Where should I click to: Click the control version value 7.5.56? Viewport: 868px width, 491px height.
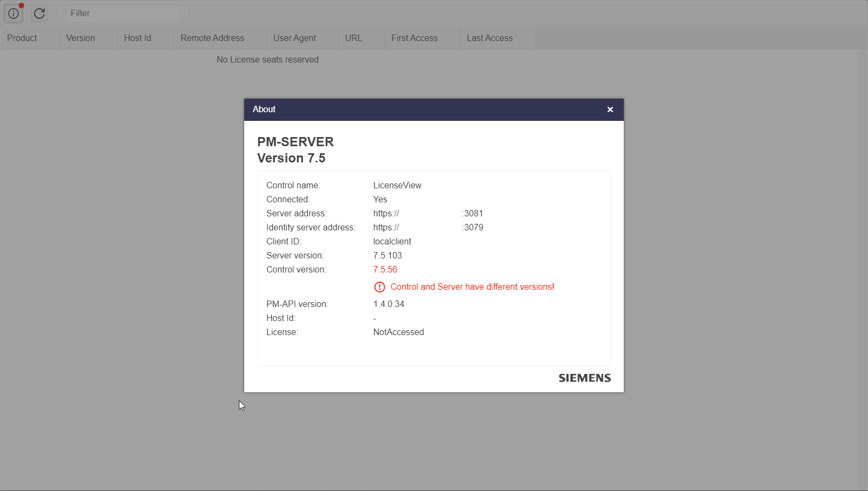tap(385, 270)
